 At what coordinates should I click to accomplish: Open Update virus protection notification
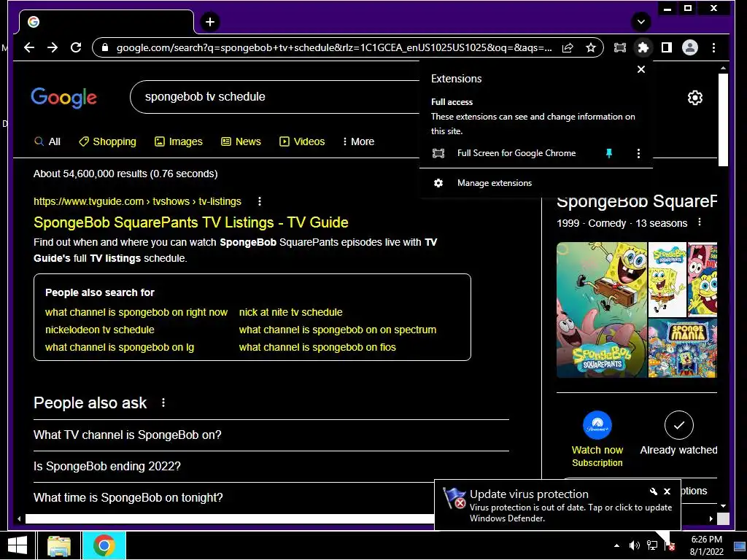click(x=557, y=506)
